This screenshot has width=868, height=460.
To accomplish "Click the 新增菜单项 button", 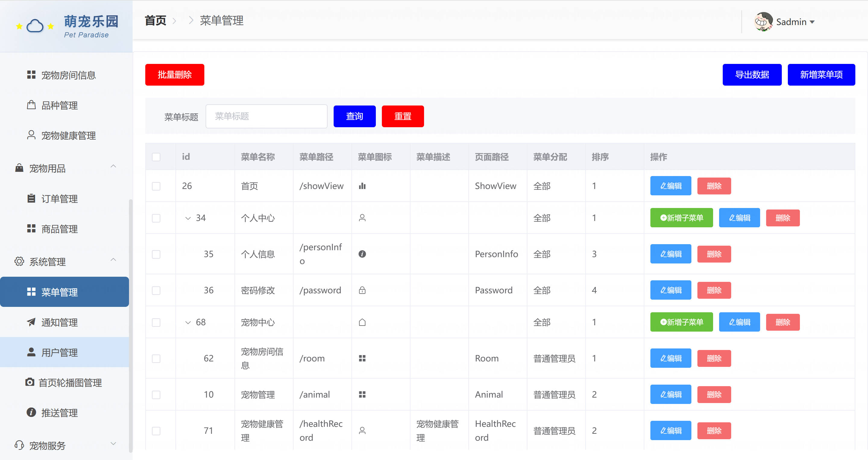I will (821, 74).
